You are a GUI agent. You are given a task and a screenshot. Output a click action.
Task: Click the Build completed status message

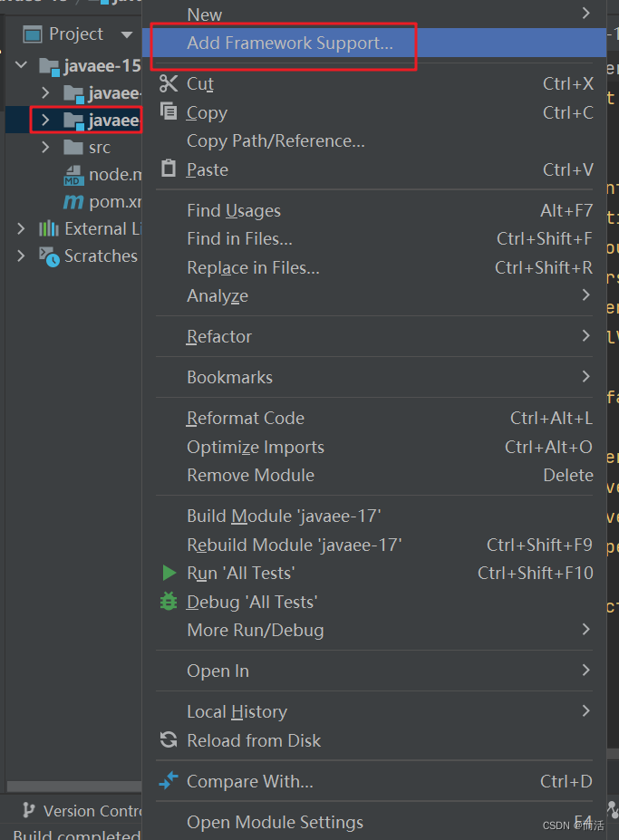(x=77, y=834)
